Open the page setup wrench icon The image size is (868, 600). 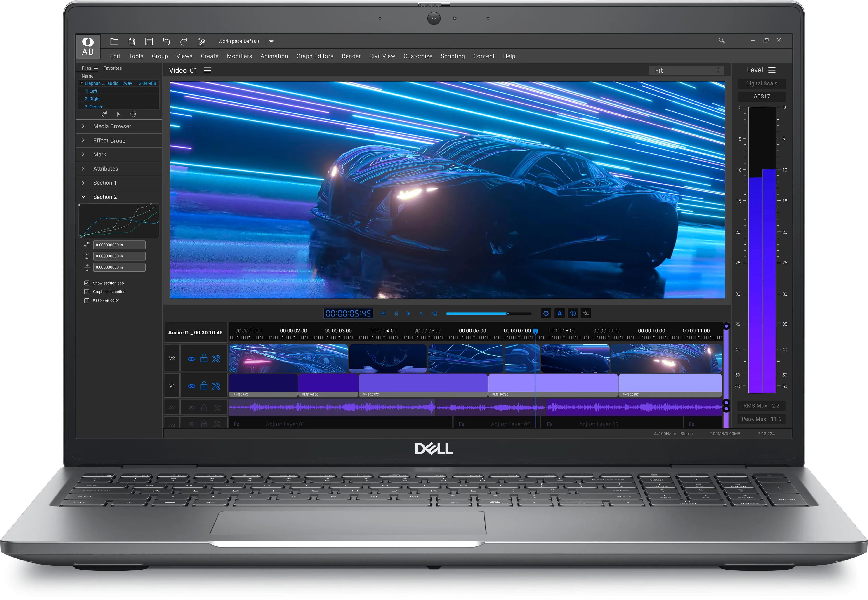point(201,41)
